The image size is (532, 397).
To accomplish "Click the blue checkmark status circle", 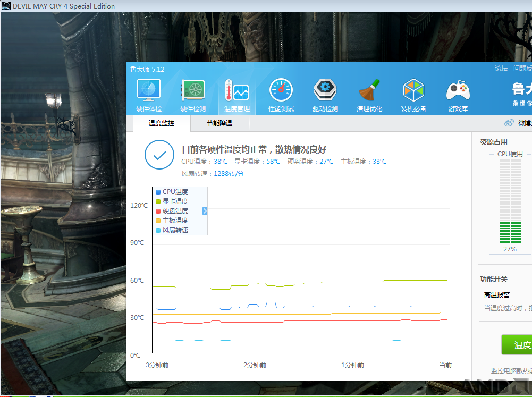I will pos(159,155).
